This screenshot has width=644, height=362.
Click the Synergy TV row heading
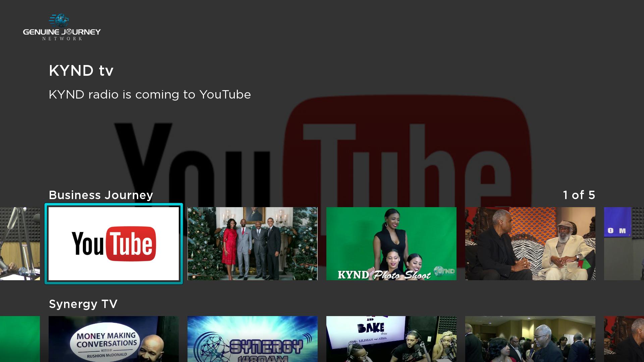click(x=83, y=304)
